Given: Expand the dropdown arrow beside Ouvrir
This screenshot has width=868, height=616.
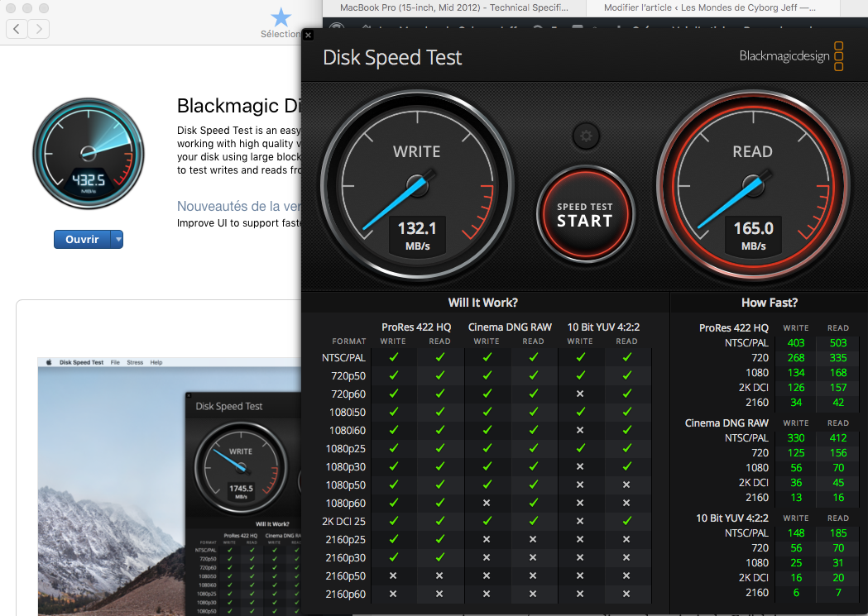Looking at the screenshot, I should click(x=117, y=240).
